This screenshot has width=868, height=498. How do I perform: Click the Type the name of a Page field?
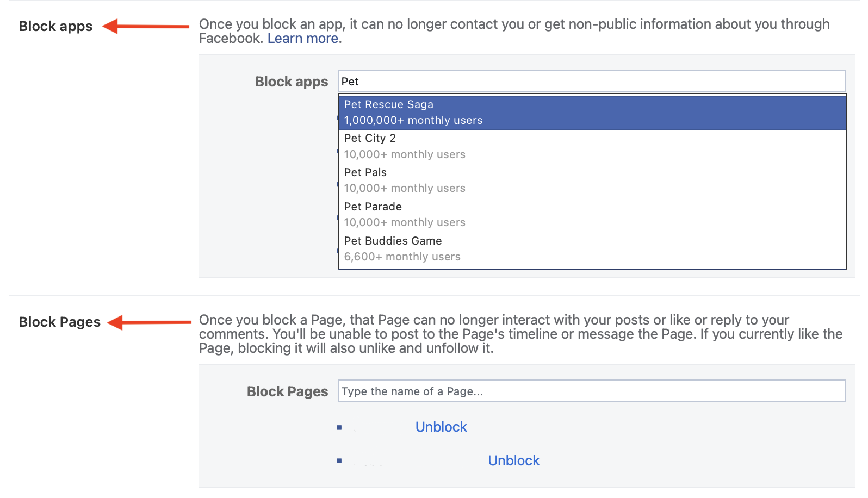pos(592,391)
